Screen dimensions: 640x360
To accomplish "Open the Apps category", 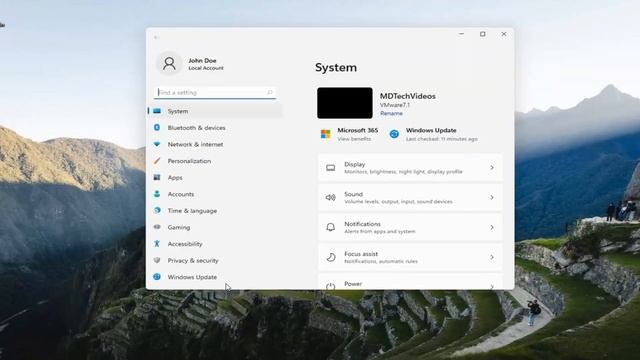I will (x=215, y=178).
